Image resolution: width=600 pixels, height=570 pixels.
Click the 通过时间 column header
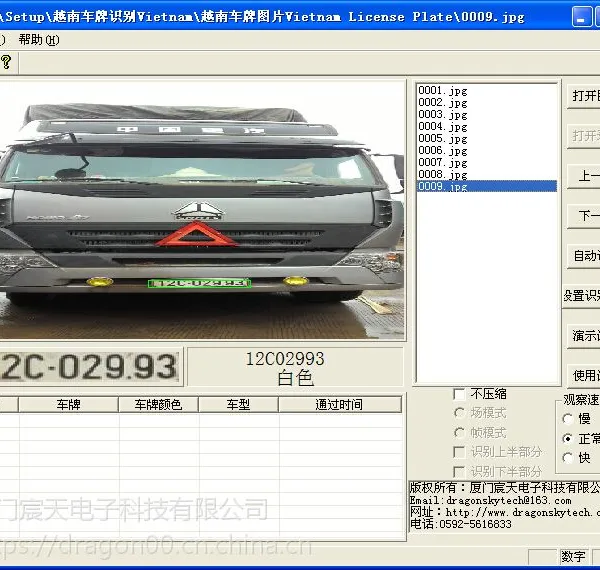coord(339,404)
